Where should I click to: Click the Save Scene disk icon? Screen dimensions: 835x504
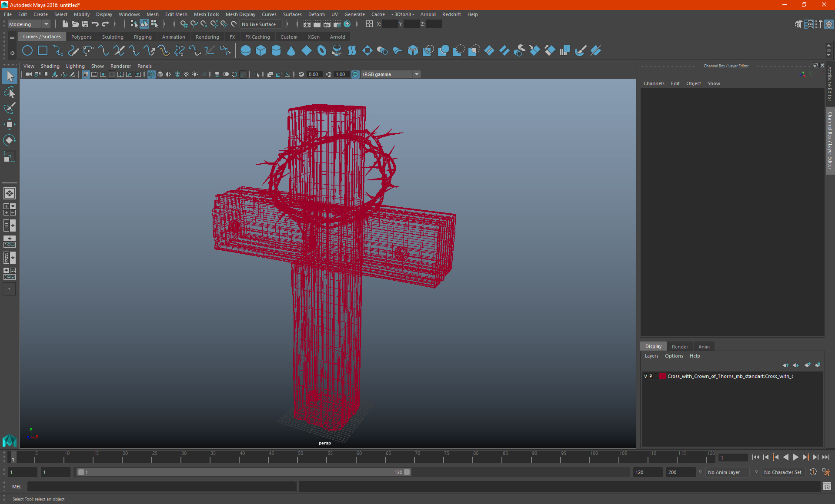pyautogui.click(x=85, y=24)
